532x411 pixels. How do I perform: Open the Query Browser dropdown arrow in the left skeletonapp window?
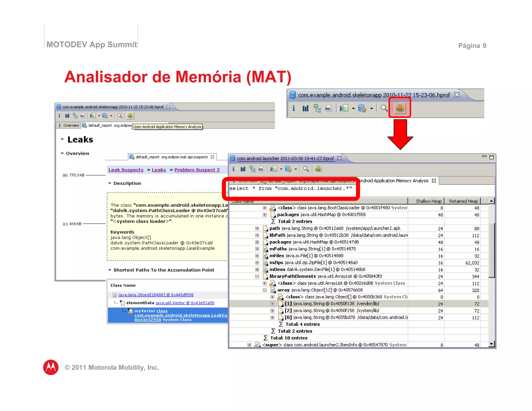coord(111,116)
